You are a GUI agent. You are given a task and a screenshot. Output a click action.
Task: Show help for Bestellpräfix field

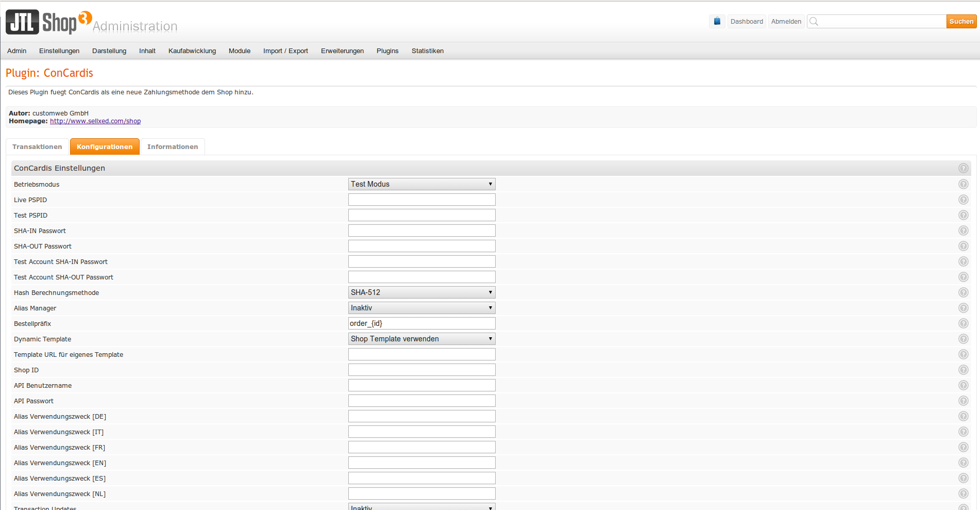click(x=963, y=323)
